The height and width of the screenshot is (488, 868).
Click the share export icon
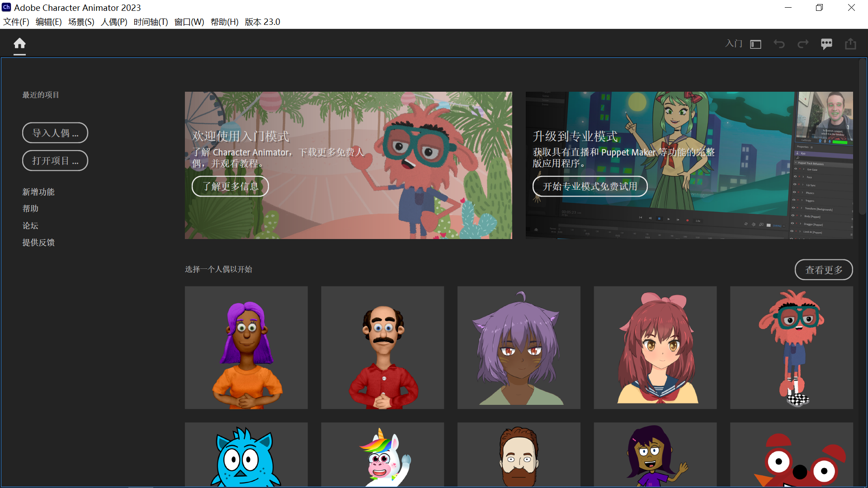[x=850, y=44]
